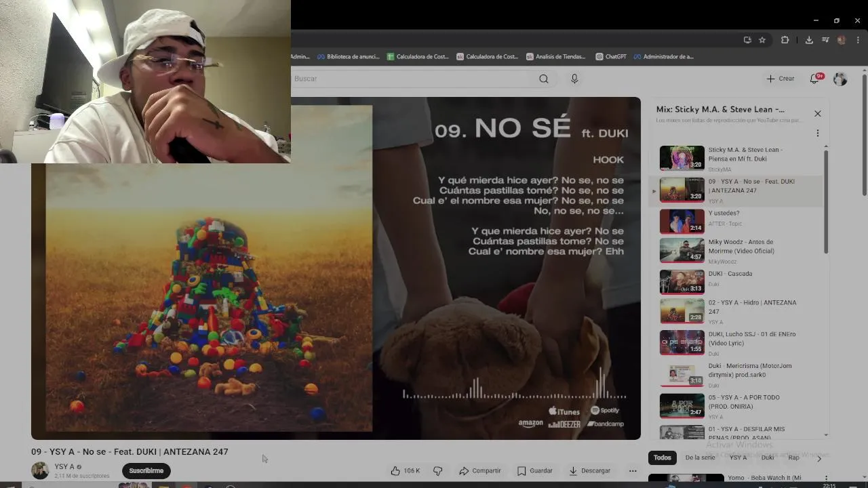
Task: Select the De la serie chip
Action: (700, 457)
